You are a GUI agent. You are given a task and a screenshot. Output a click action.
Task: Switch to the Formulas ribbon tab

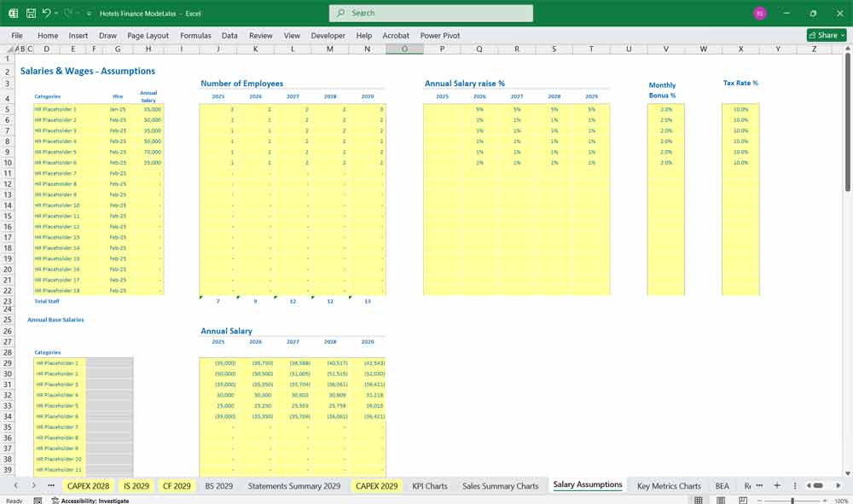tap(195, 35)
